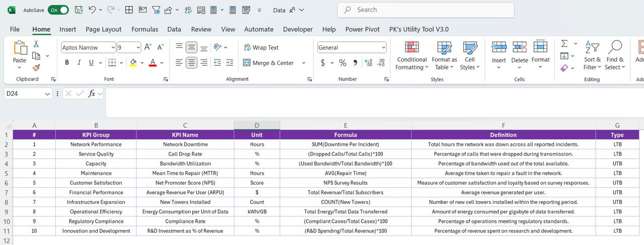Click the Percent Style icon
Image resolution: width=644 pixels, height=245 pixels.
[343, 63]
